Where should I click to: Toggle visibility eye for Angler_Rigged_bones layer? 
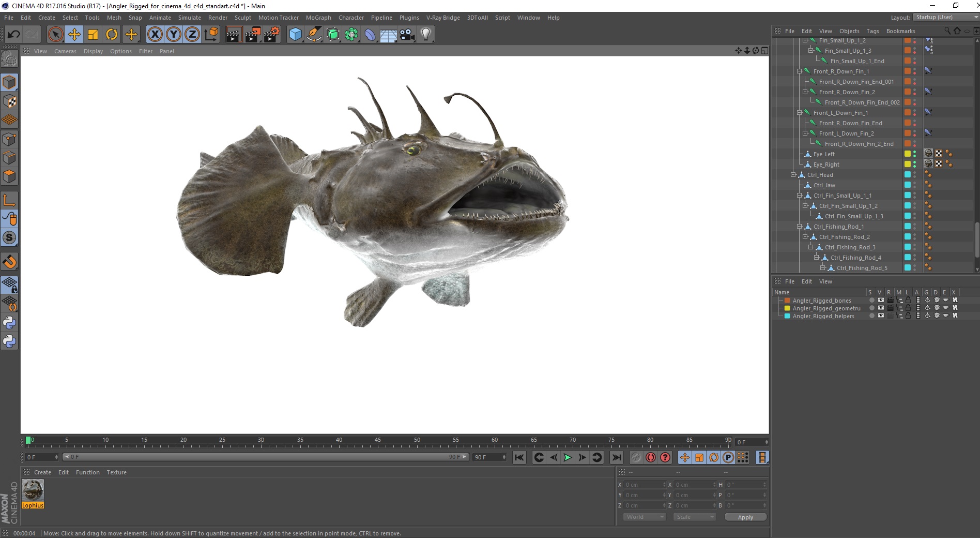881,300
